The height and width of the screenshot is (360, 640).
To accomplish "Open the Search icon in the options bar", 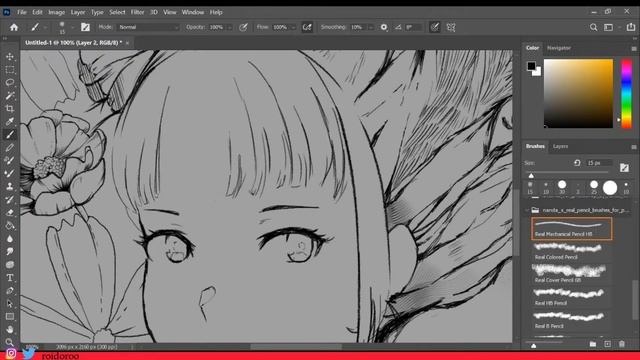I will [x=593, y=27].
